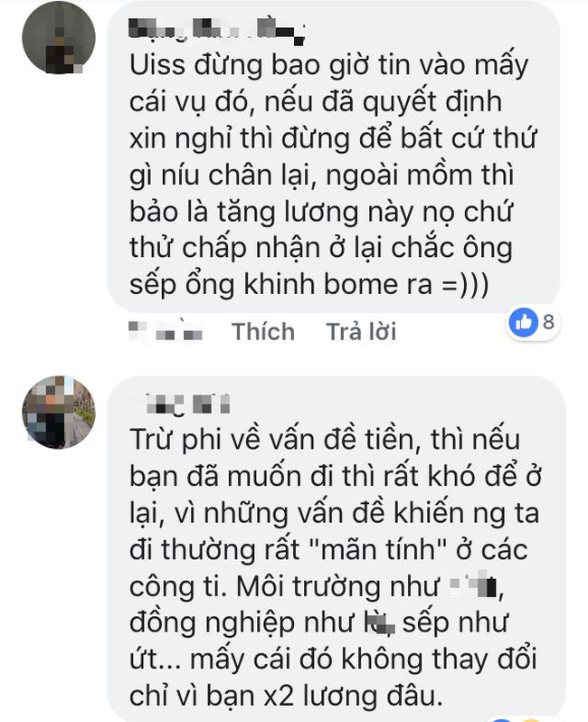
Task: Open the second commenter's profile picture
Action: click(x=59, y=412)
